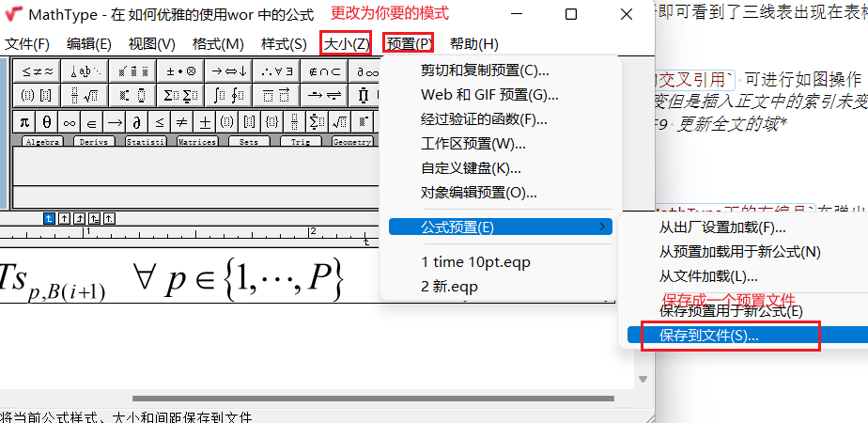Open the miscellaneous symbols palette (∂∞)
This screenshot has height=423, width=868.
(365, 70)
